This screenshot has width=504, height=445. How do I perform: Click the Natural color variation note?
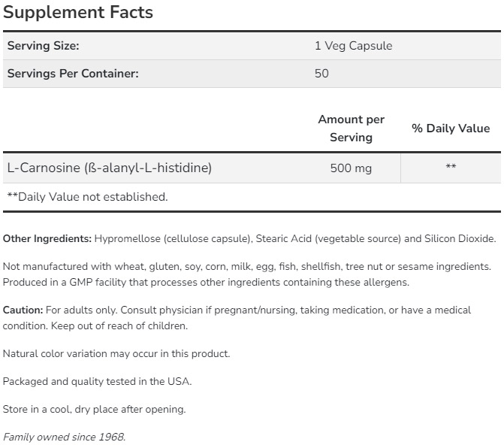click(116, 353)
